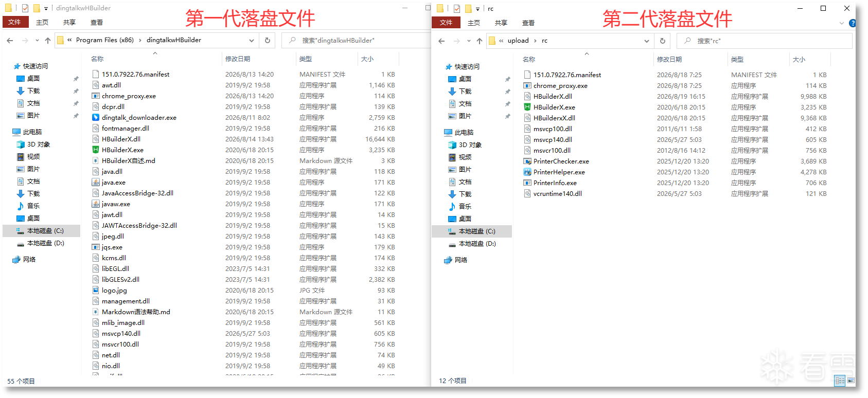Click chrome_proxy.exe icon in the rc window
Screen dimensions: 868x398
527,85
